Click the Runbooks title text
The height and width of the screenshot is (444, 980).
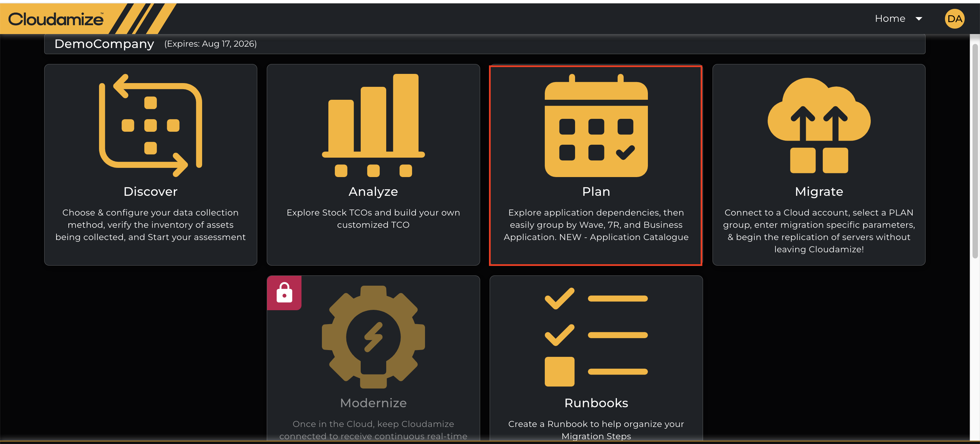[596, 403]
